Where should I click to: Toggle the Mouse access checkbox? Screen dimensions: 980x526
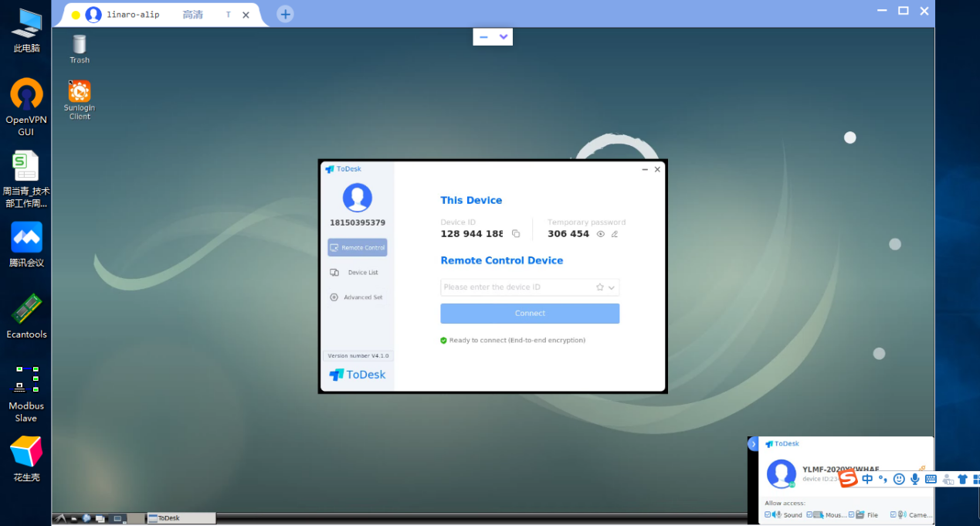[x=809, y=514]
